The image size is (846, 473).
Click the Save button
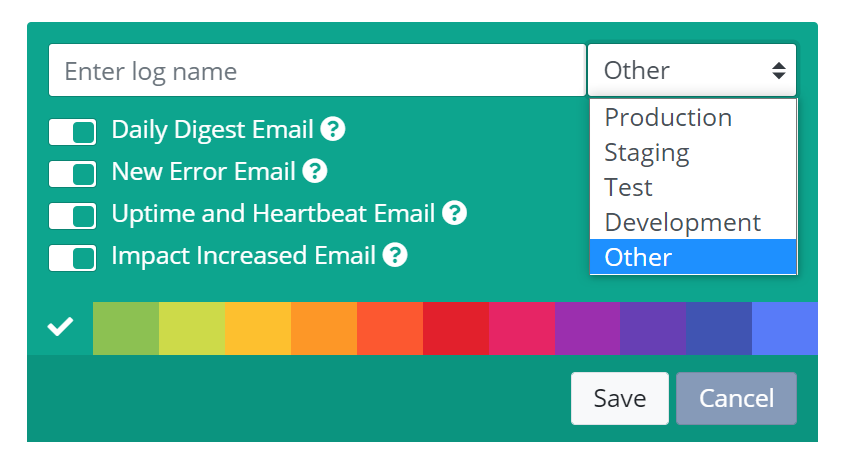[x=620, y=399]
